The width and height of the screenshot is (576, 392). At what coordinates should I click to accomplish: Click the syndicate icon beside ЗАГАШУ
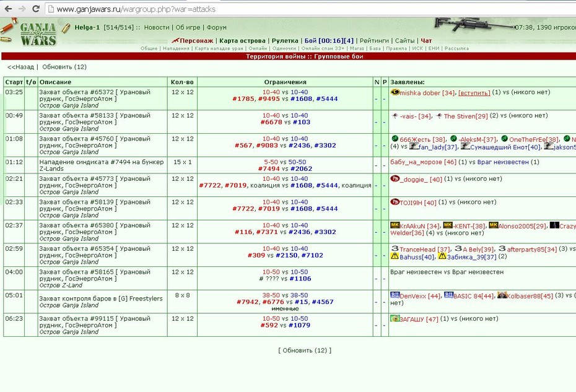395,318
